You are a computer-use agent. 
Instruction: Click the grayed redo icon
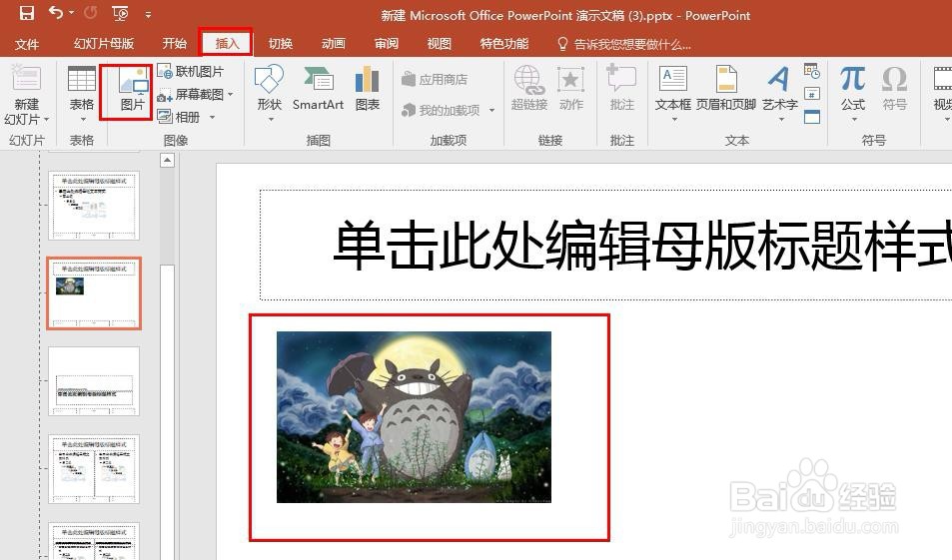(x=90, y=13)
